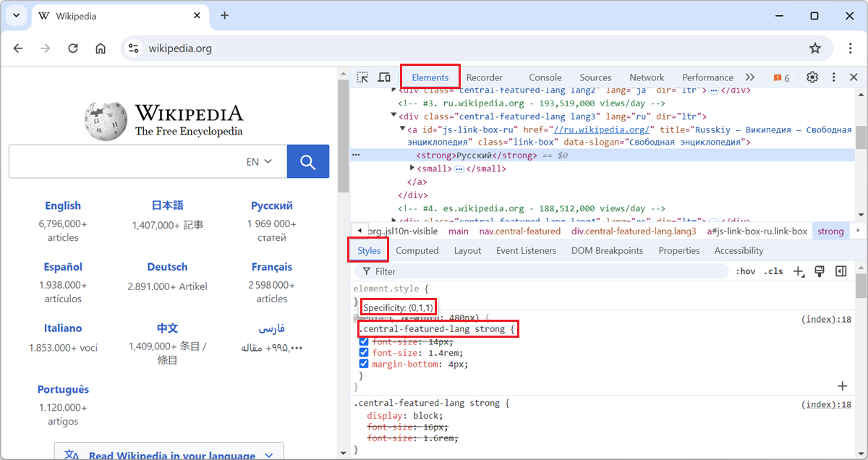Click the translate icon in language button
Viewport: 868px width, 460px height.
click(72, 456)
